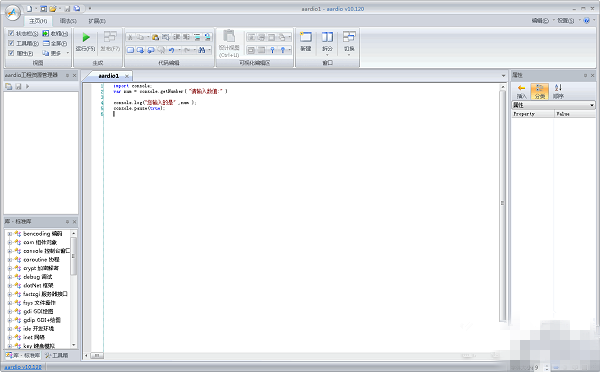The width and height of the screenshot is (600, 372).
Task: Click the green restore icon in view group
Action: pos(46,33)
